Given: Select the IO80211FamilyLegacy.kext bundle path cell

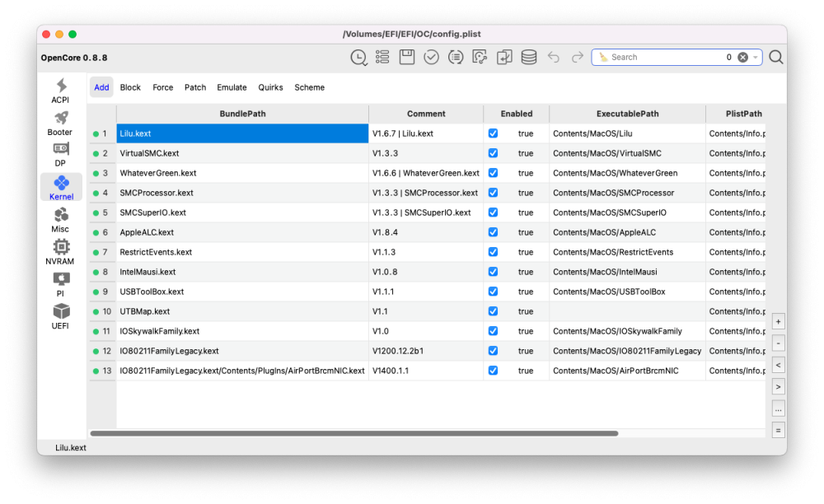Looking at the screenshot, I should [x=242, y=351].
